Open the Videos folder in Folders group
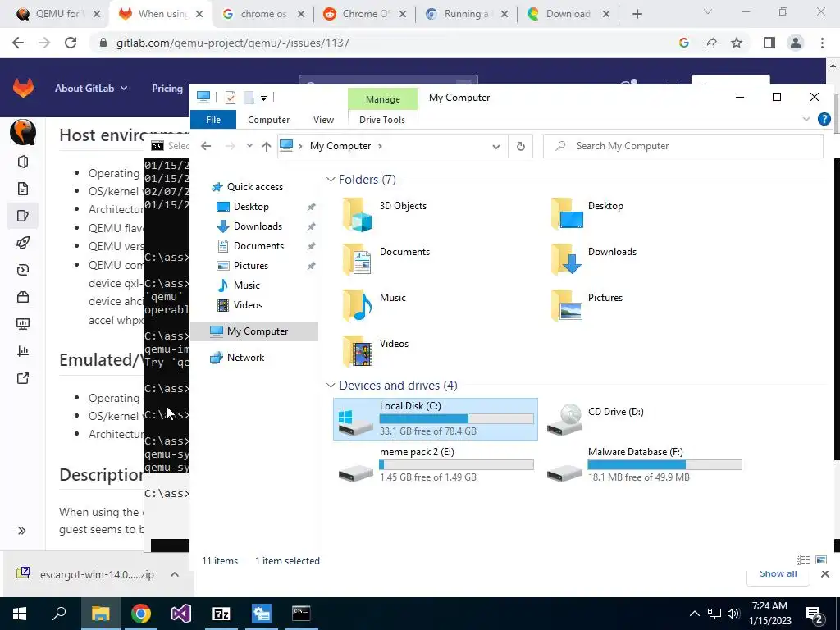840x630 pixels. [x=376, y=351]
